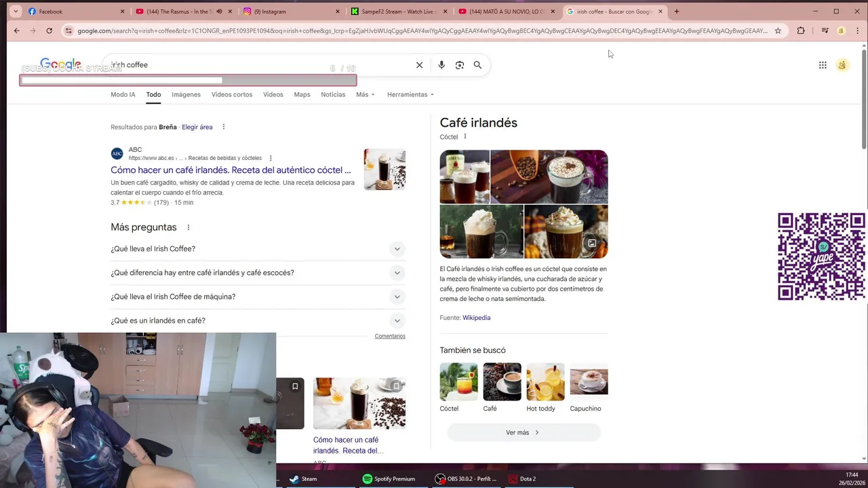Open options beside Cóctel subtitle

[x=465, y=137]
